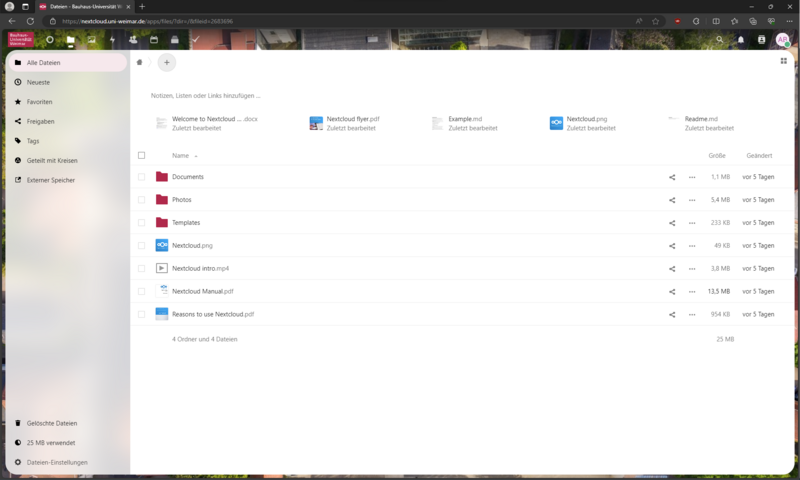Click the browser refresh button

tap(30, 21)
